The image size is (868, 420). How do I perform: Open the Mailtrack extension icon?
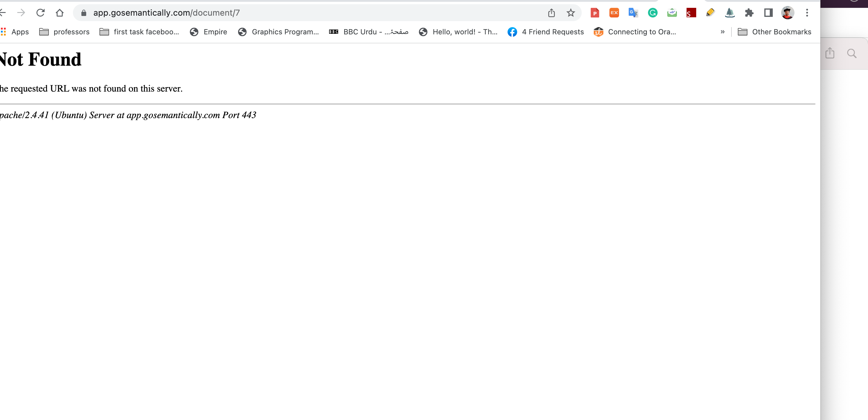[672, 13]
